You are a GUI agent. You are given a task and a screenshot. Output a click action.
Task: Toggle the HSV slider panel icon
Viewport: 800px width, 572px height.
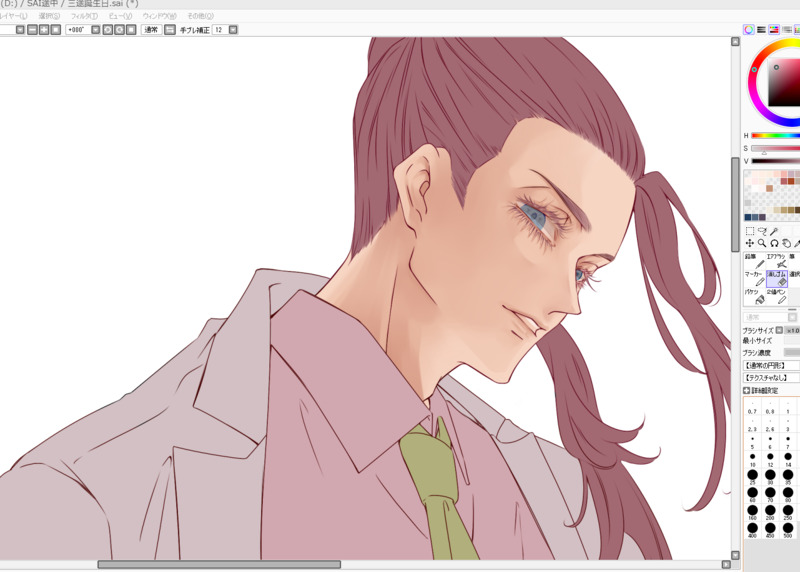click(774, 30)
